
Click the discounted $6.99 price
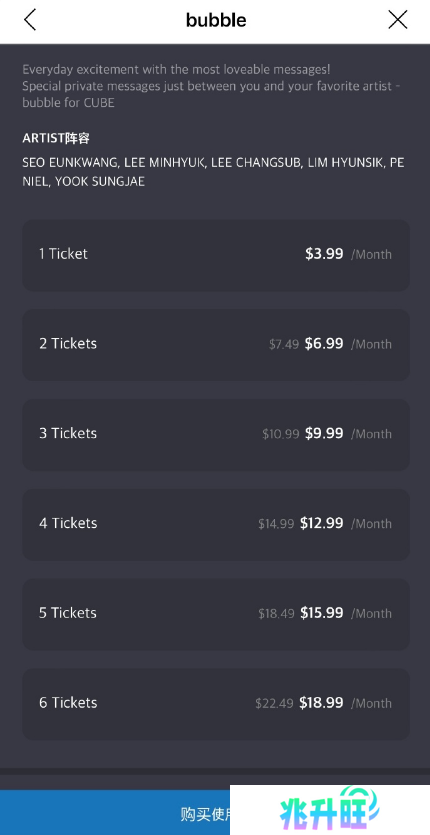pos(324,343)
